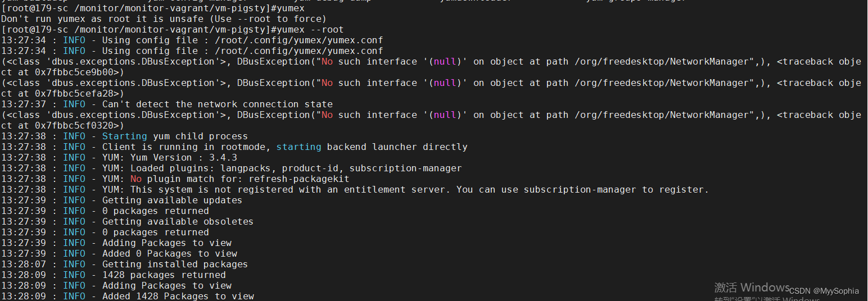Click the "CSDN @MyySophia" watermark
This screenshot has height=301, width=868.
(x=824, y=291)
